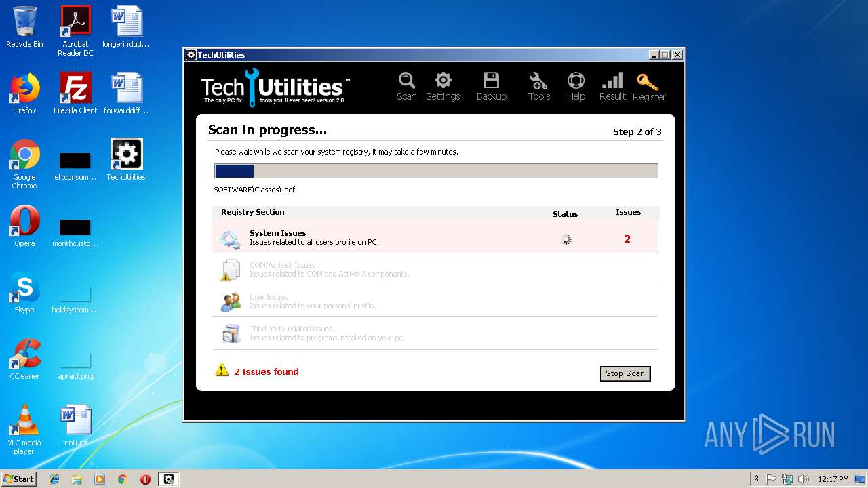
Task: Open the Recycle Bin desktop icon
Action: point(24,27)
